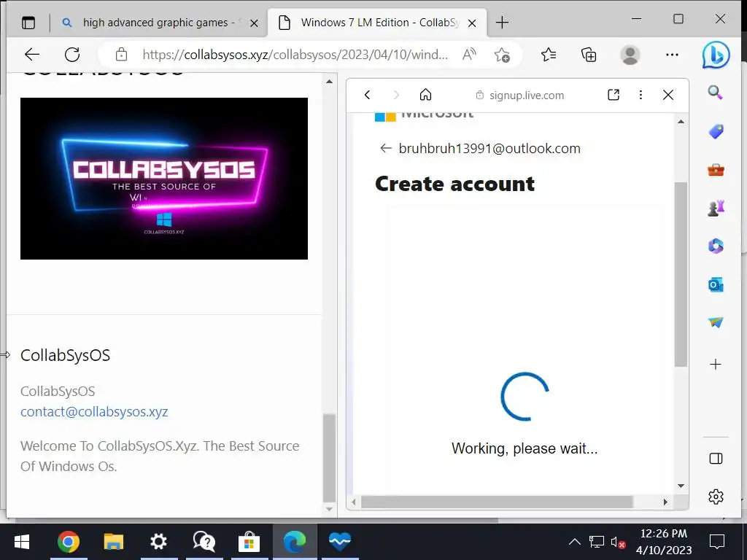
Task: Click the CollabSysOS footer heading
Action: click(65, 355)
